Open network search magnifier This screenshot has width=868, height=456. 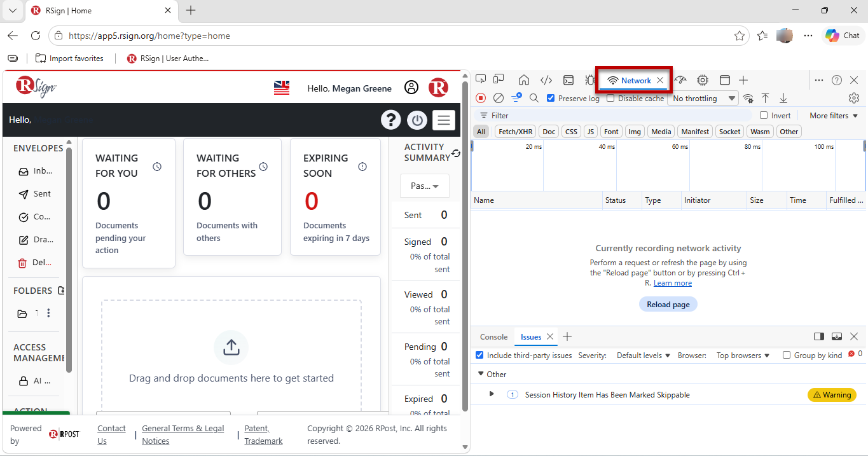coord(534,98)
